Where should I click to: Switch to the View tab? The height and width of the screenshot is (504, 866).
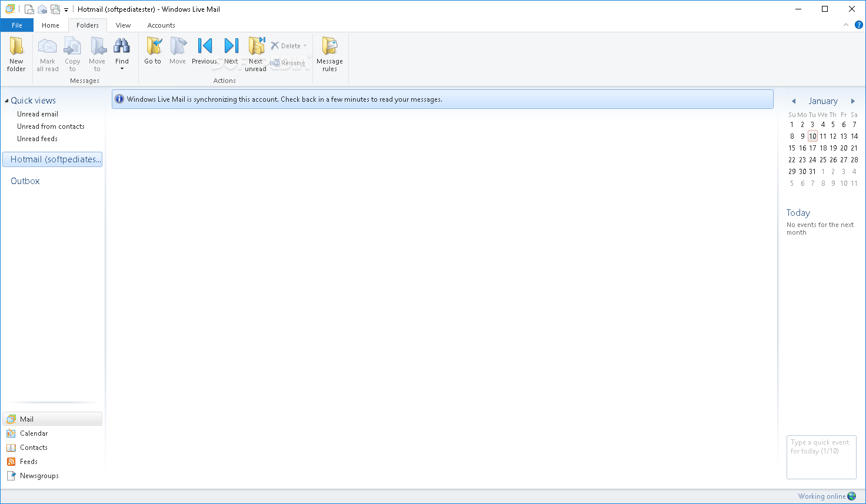point(124,25)
